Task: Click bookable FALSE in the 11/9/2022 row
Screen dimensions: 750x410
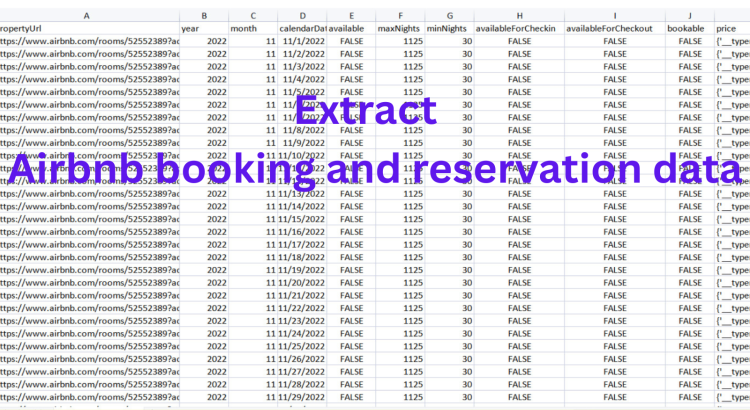Action: [690, 143]
